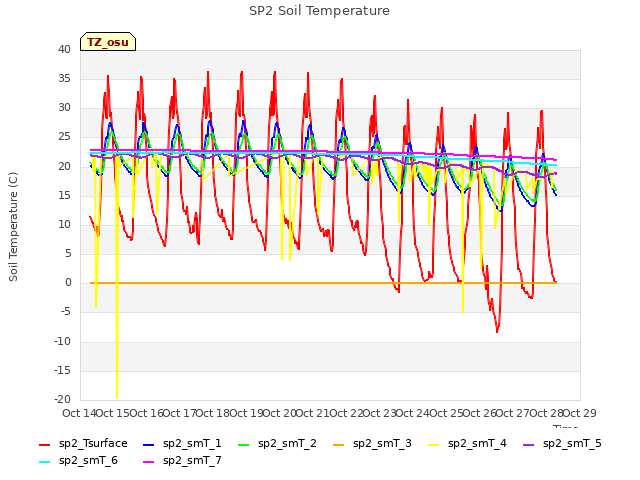Select the Oct 20 x-axis tick label
Image resolution: width=640 pixels, height=480 pixels.
tap(280, 413)
